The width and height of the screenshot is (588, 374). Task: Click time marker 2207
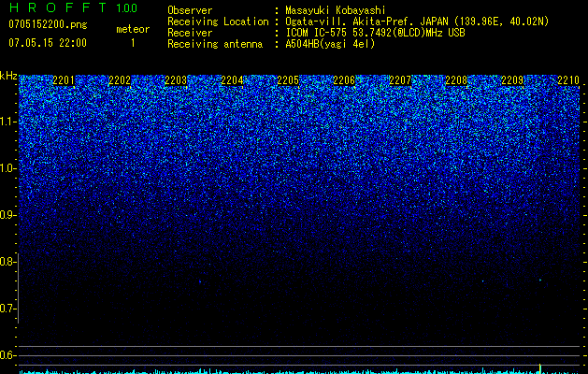coord(400,80)
